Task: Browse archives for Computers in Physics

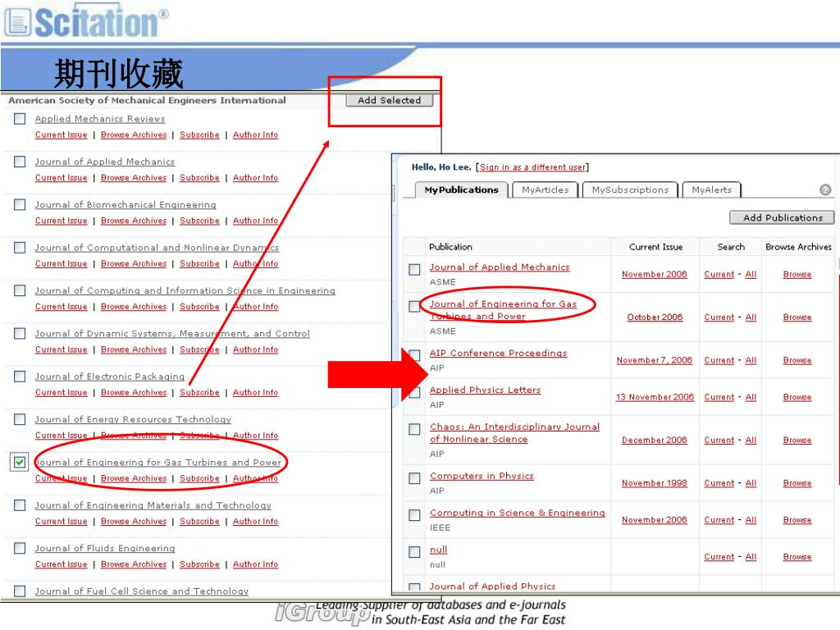Action: [x=797, y=483]
